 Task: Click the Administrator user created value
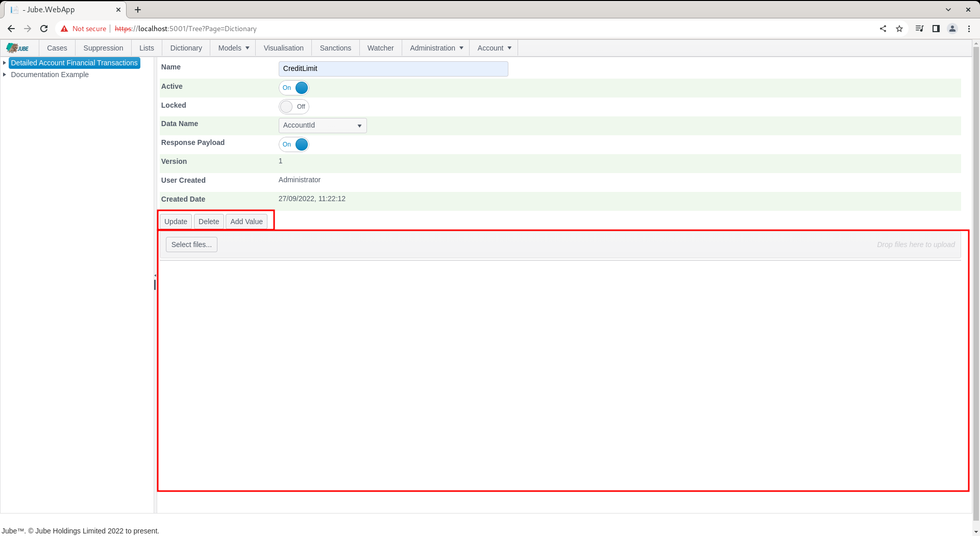coord(300,180)
